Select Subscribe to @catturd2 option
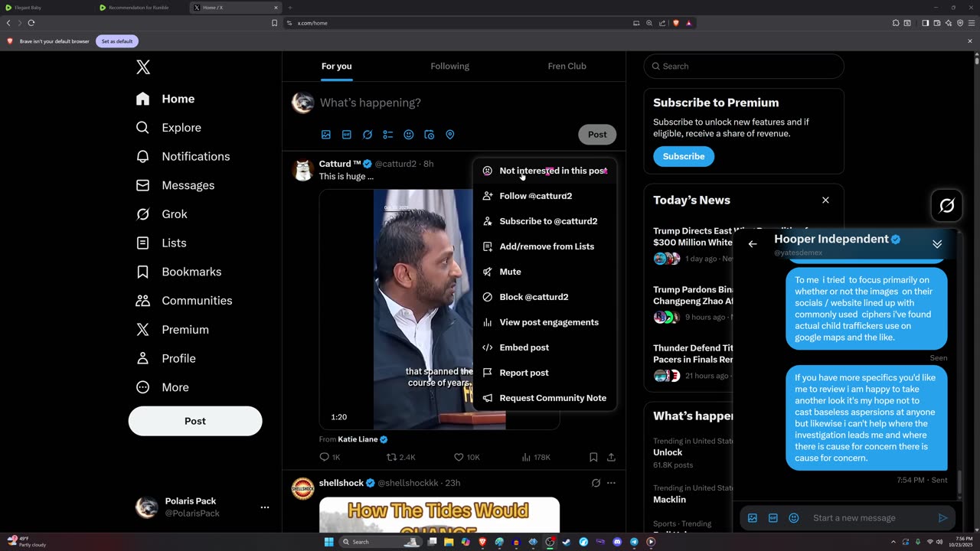The height and width of the screenshot is (551, 980). [x=544, y=221]
